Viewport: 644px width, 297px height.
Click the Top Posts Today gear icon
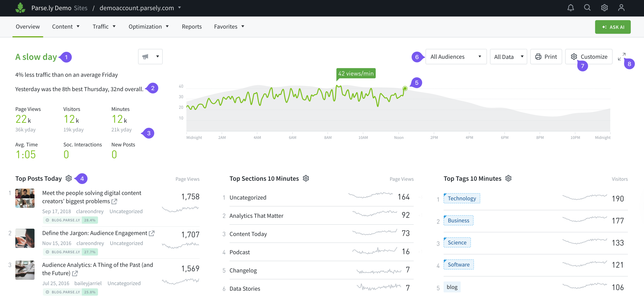[69, 178]
